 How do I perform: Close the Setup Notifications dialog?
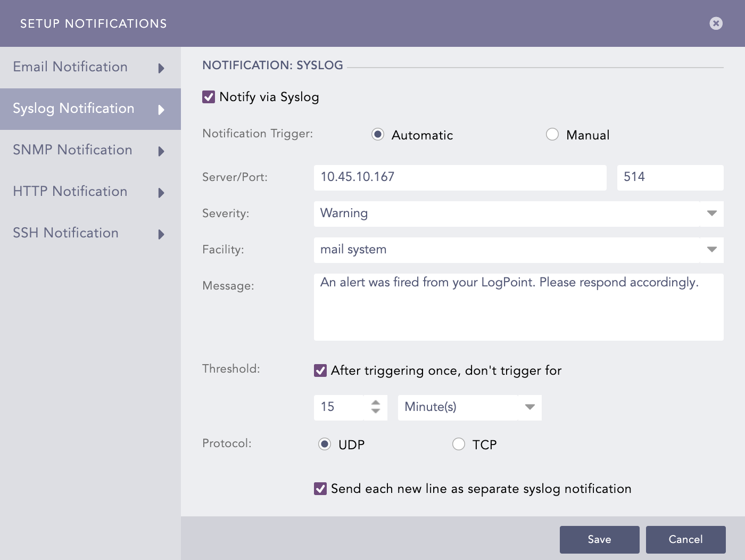pos(716,23)
